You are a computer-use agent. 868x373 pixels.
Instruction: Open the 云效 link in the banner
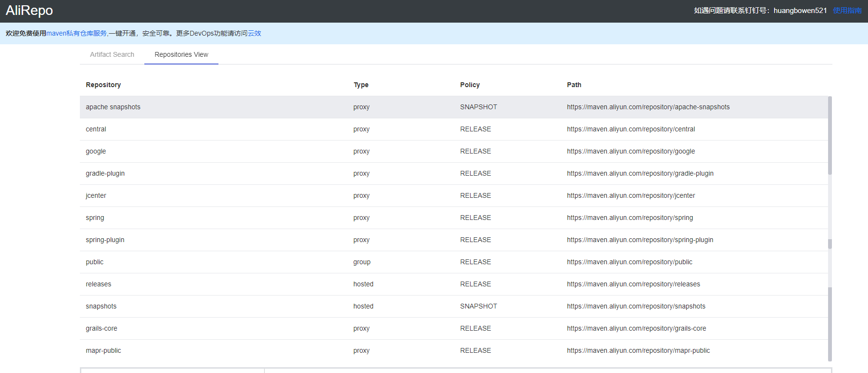[255, 33]
